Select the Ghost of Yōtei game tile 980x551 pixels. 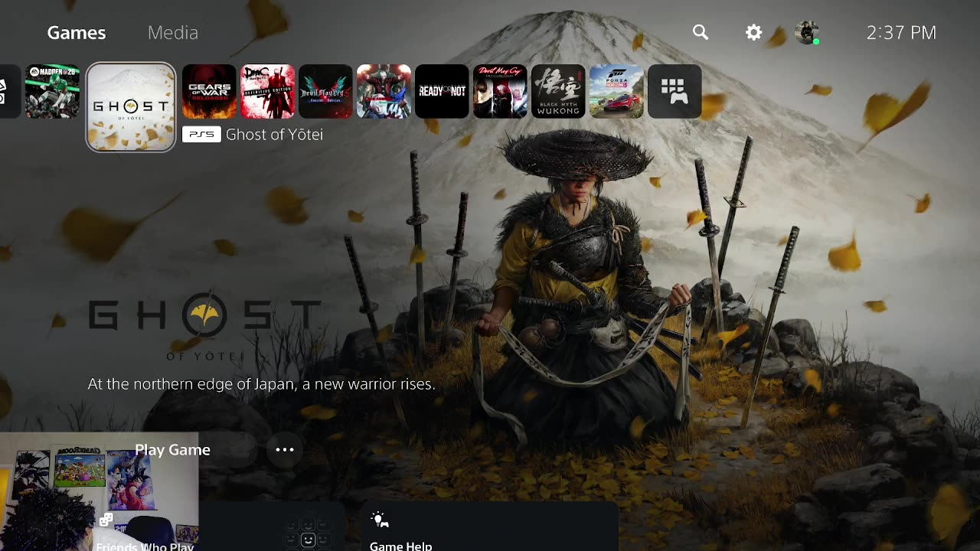(x=131, y=107)
